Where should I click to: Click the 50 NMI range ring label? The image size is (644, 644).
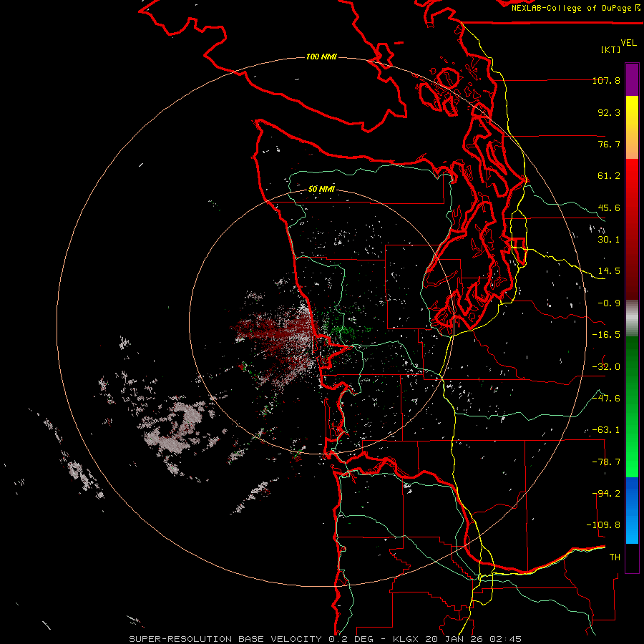[x=321, y=189]
